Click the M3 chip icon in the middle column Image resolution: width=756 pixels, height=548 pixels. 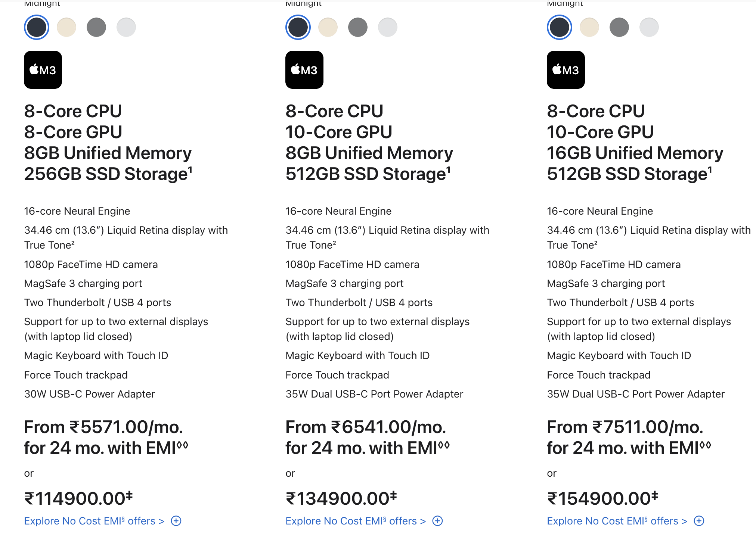click(x=304, y=70)
